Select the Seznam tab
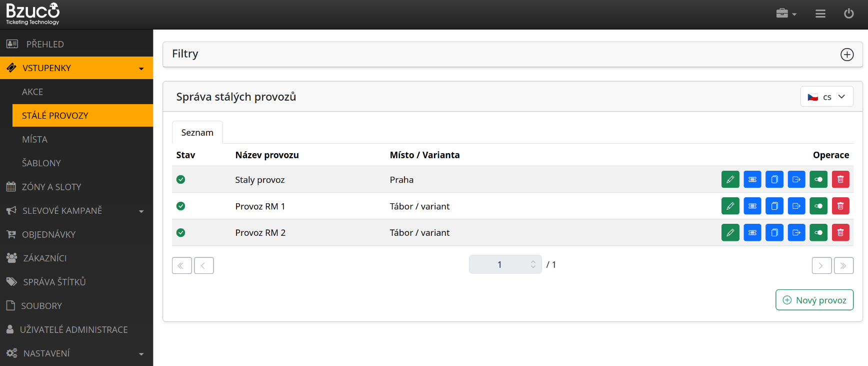The height and width of the screenshot is (366, 868). pos(197,133)
